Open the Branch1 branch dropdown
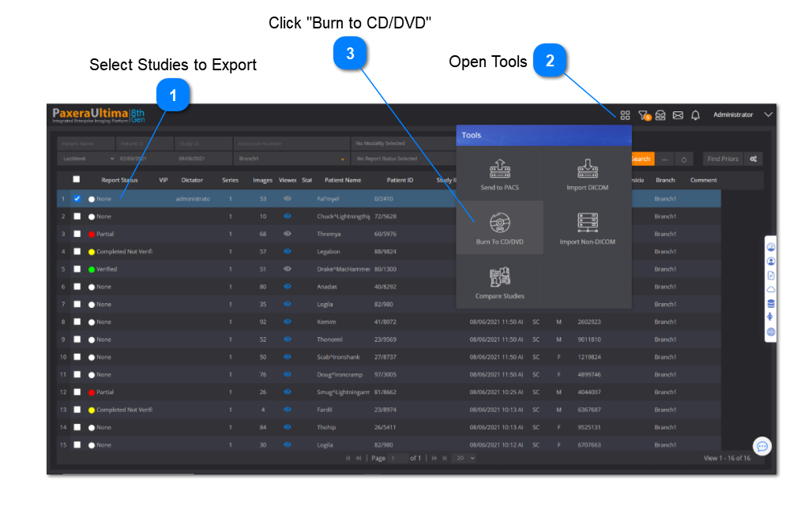 click(x=342, y=159)
